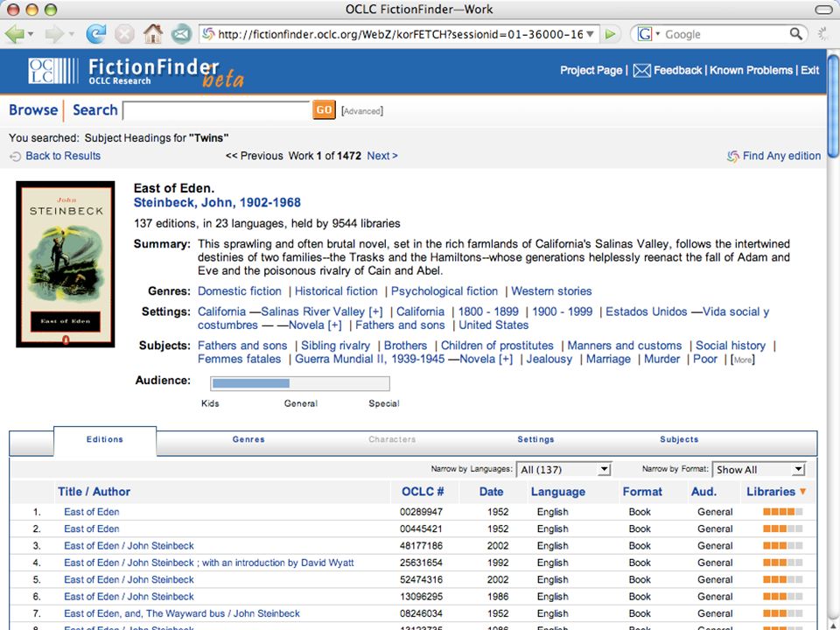Show more subjects via [More]
Viewport: 840px width, 630px height.
(x=743, y=360)
